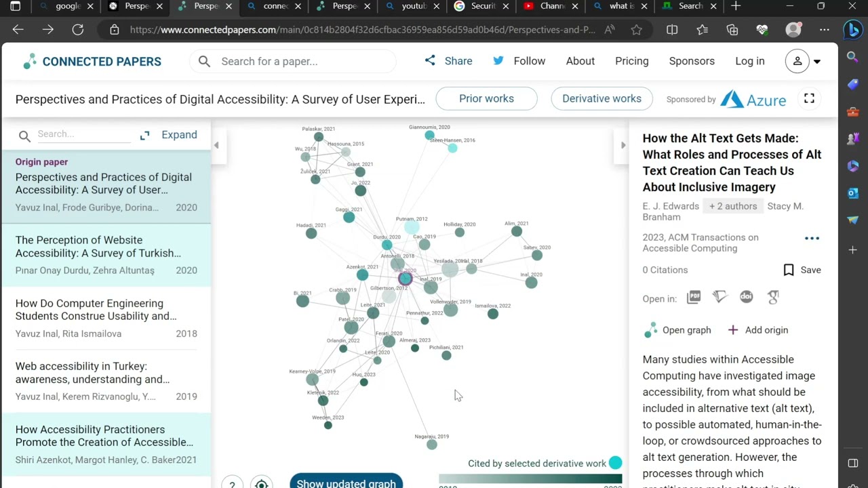Open the About page
Screen dimensions: 868x488
coord(580,61)
